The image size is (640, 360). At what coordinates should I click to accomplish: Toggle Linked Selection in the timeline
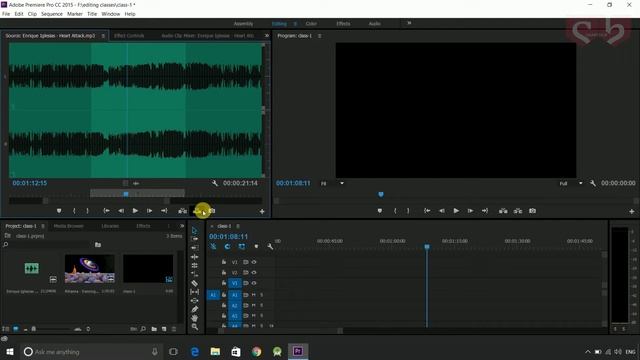click(242, 247)
